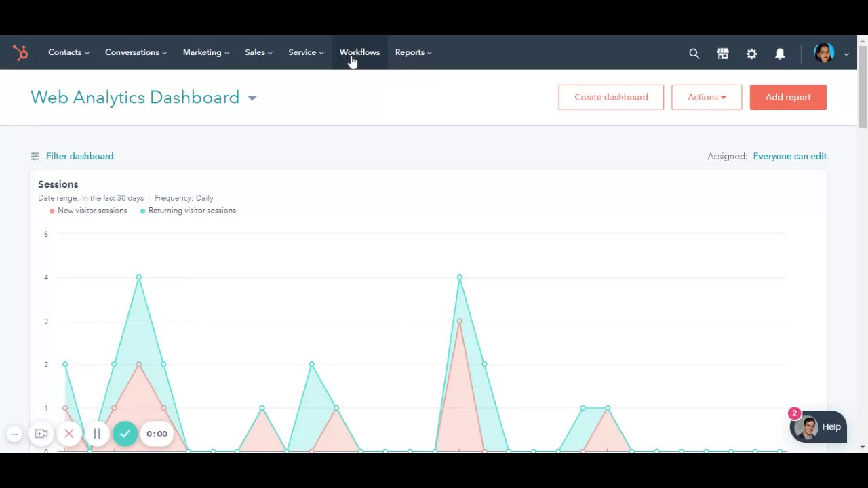The width and height of the screenshot is (868, 488).
Task: Open the search magnifier icon
Action: 694,53
